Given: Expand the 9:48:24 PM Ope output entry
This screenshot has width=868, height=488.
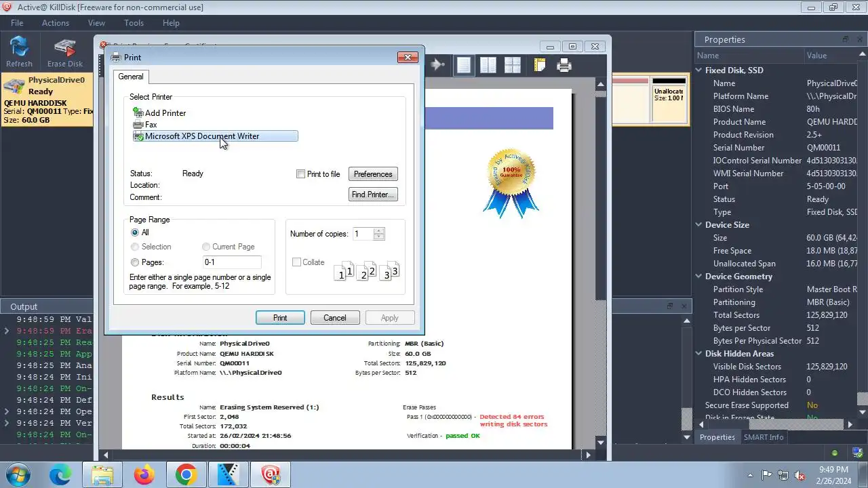Looking at the screenshot, I should click(7, 411).
